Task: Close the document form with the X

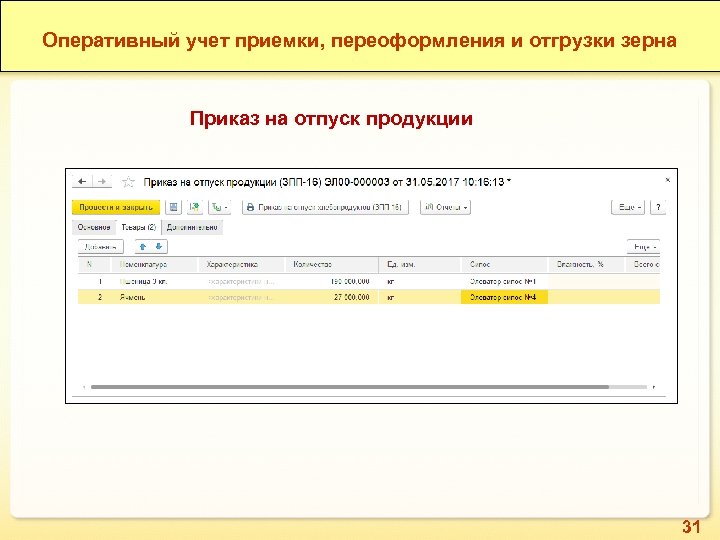Action: point(668,180)
